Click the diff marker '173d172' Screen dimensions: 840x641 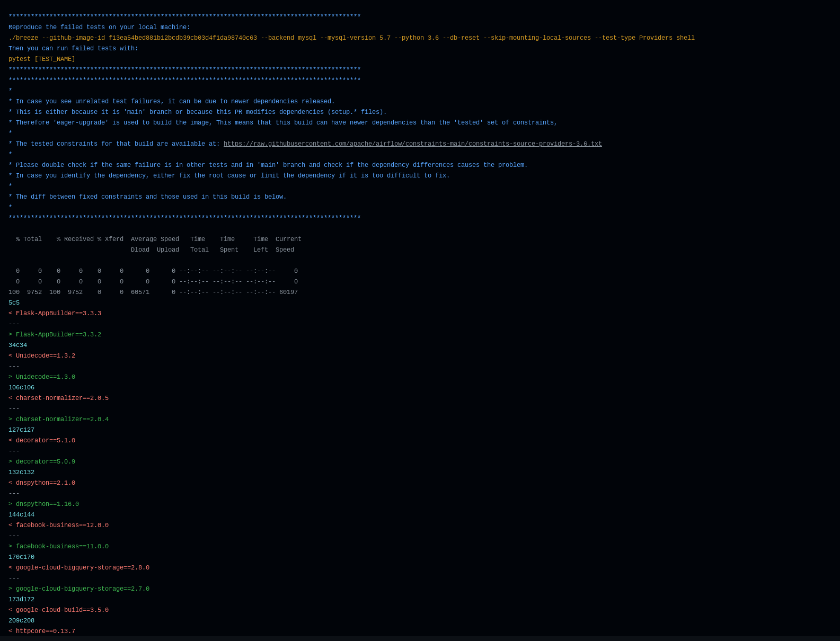click(21, 600)
